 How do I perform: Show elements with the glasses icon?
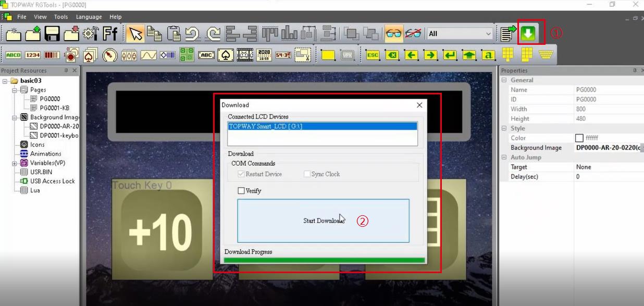click(x=393, y=34)
